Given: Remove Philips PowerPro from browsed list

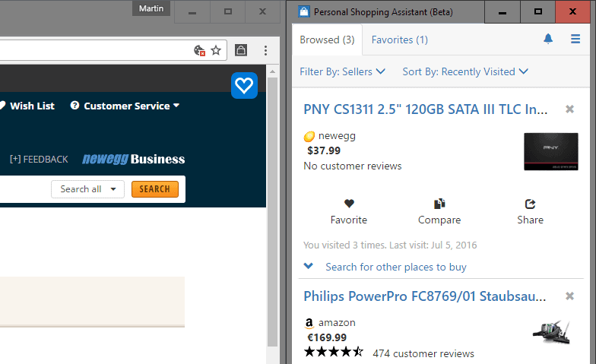Looking at the screenshot, I should 569,296.
